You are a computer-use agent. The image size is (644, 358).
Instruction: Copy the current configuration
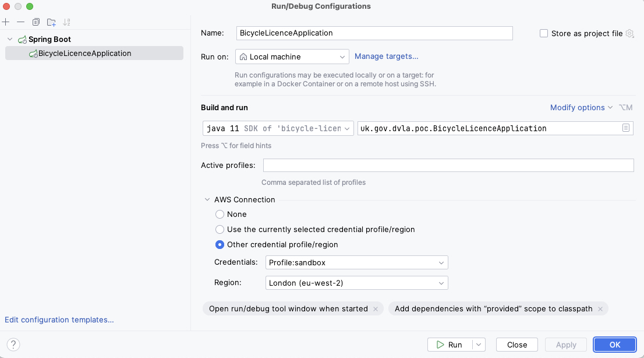click(x=36, y=22)
